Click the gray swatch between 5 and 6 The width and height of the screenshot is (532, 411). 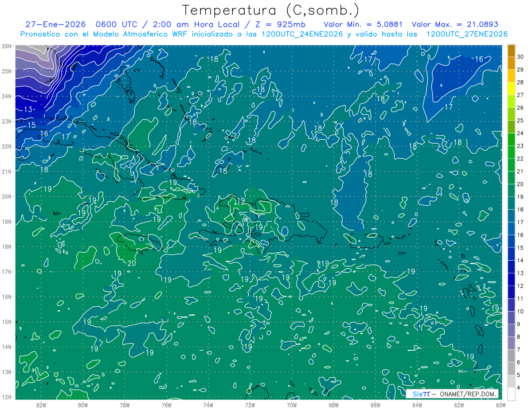click(511, 368)
